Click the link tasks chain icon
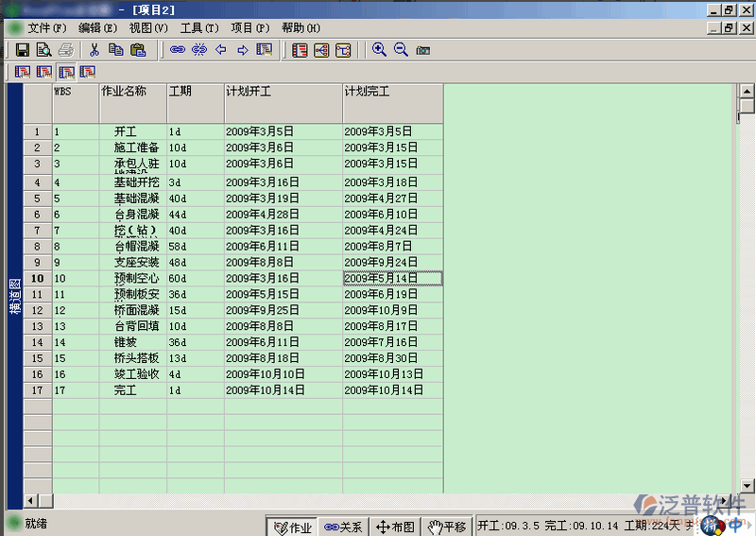 [177, 50]
